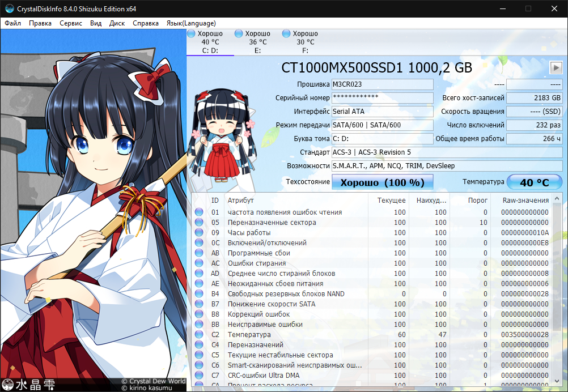This screenshot has width=568, height=392.
Task: Click the rotation speed ---- (SSD) value
Action: pyautogui.click(x=535, y=112)
